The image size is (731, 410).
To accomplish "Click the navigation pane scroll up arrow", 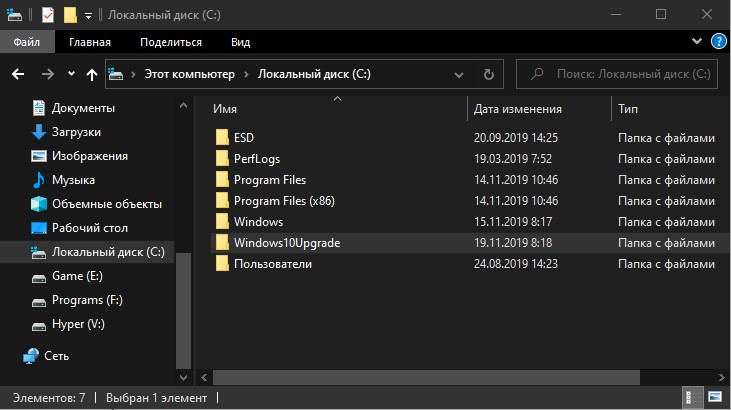I will tap(184, 106).
